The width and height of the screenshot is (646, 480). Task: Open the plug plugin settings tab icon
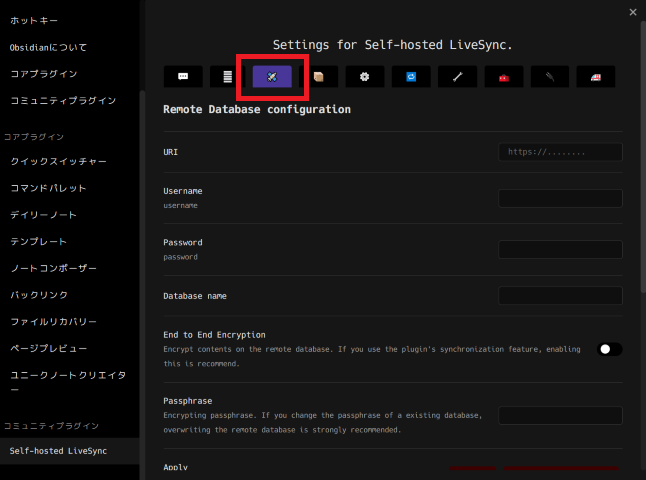pos(550,77)
